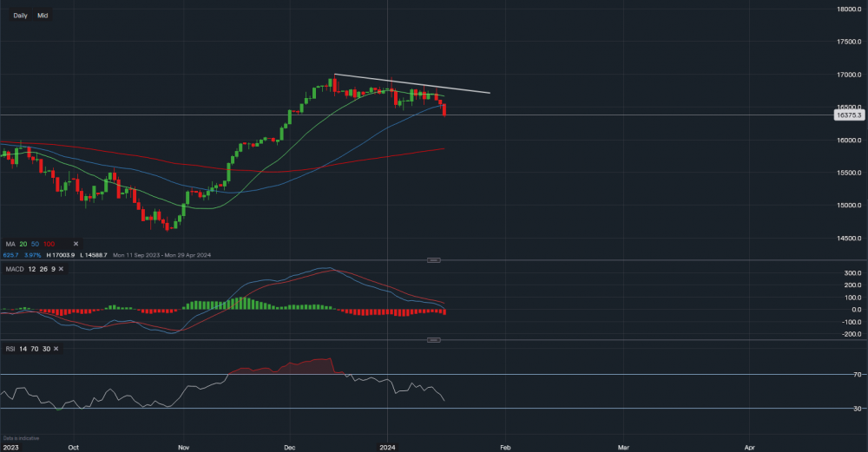
Task: Close the RSI indicator panel
Action: [56, 348]
